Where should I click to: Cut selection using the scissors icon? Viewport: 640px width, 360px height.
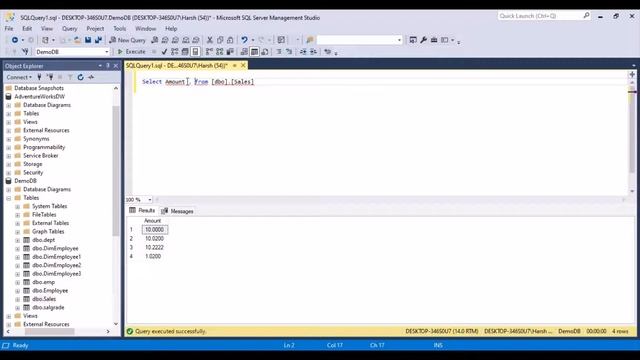coord(210,40)
